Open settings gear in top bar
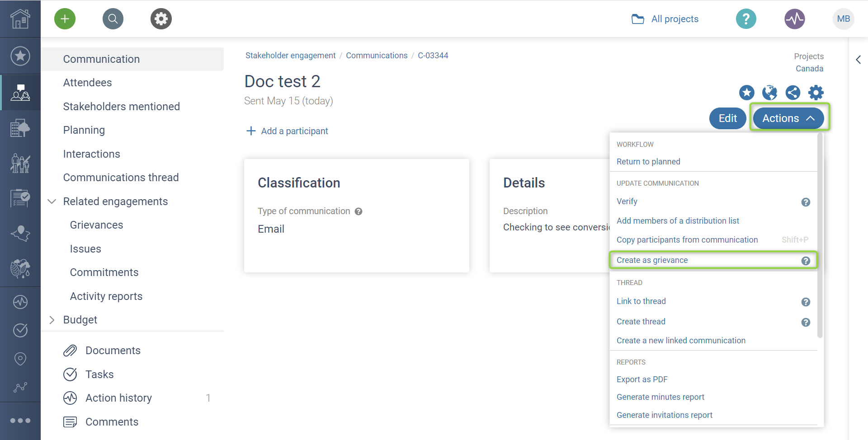 [161, 19]
